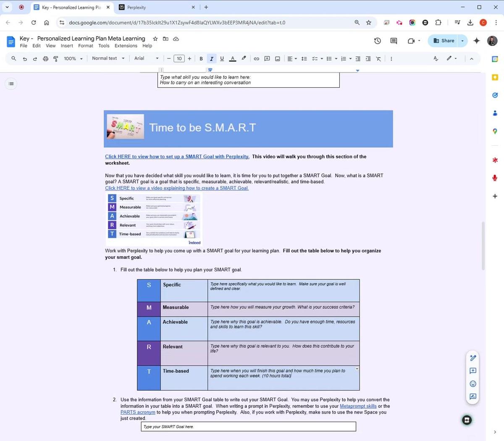Open the Arial font dropdown
Screen dimensions: 504x441
click(146, 58)
